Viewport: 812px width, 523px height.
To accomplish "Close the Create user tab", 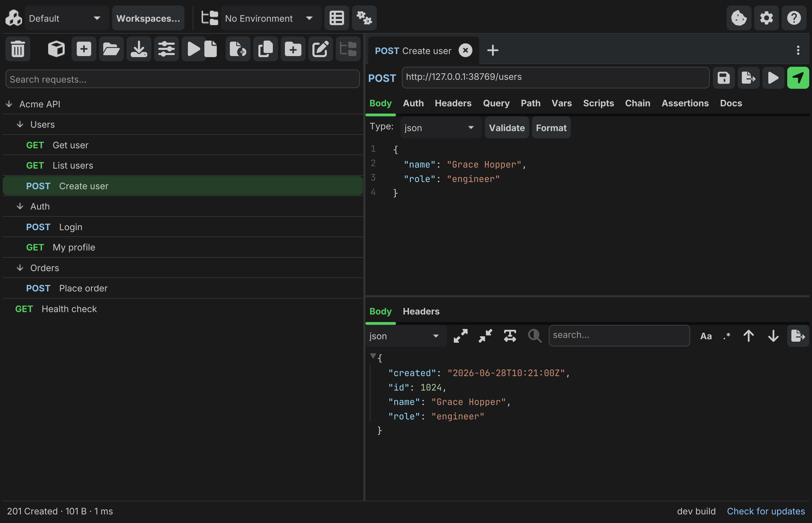I will pyautogui.click(x=465, y=51).
